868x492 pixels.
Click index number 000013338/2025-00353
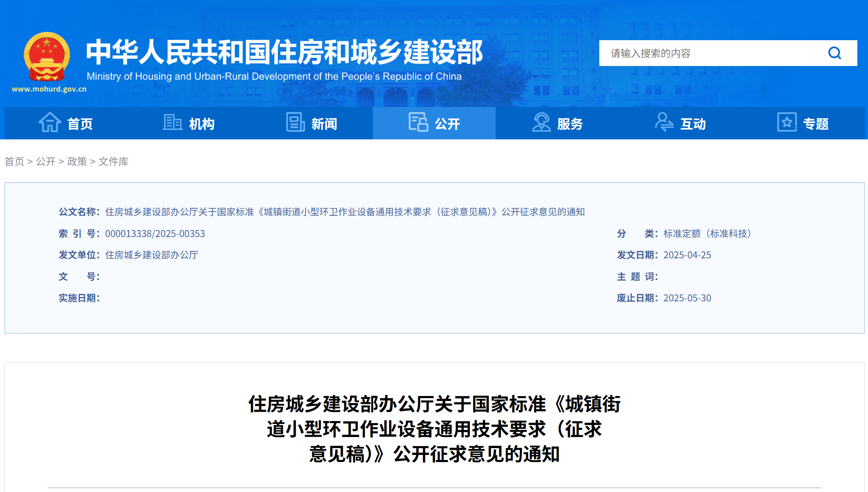pyautogui.click(x=155, y=234)
